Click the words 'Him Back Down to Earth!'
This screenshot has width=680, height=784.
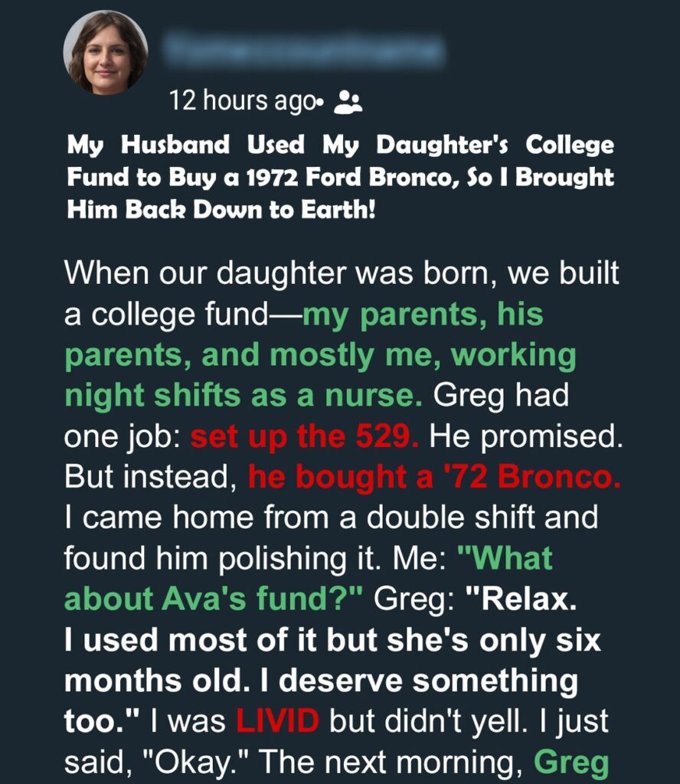(x=221, y=209)
